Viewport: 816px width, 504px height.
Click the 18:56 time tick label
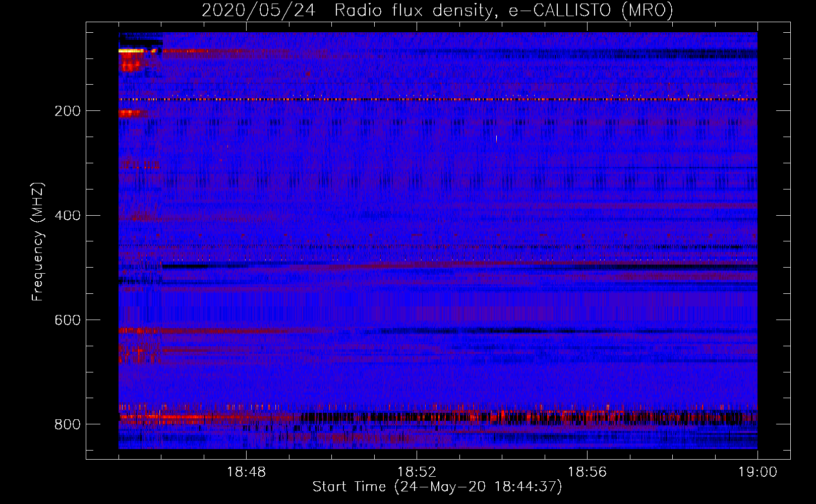587,472
